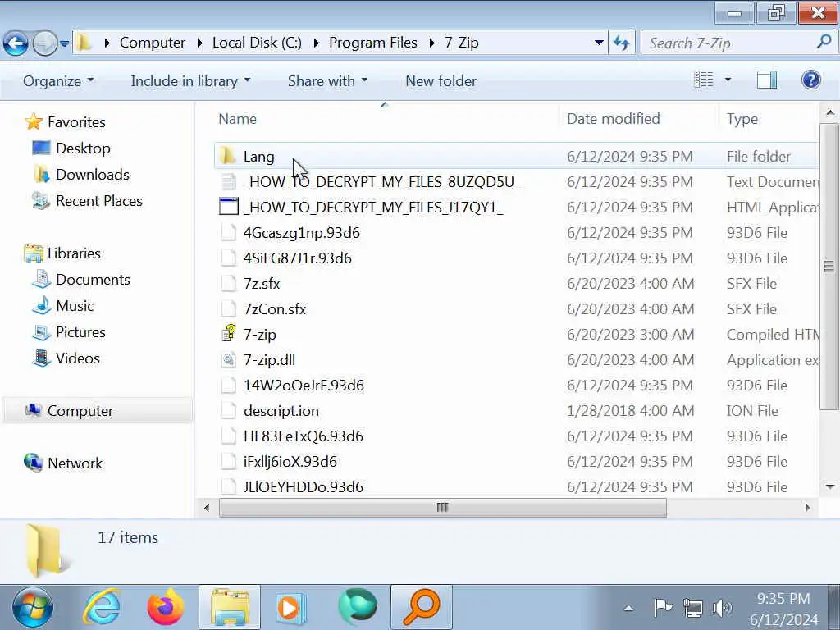840x630 pixels.
Task: Click the horizontal scrollbar thumb
Action: coord(442,507)
